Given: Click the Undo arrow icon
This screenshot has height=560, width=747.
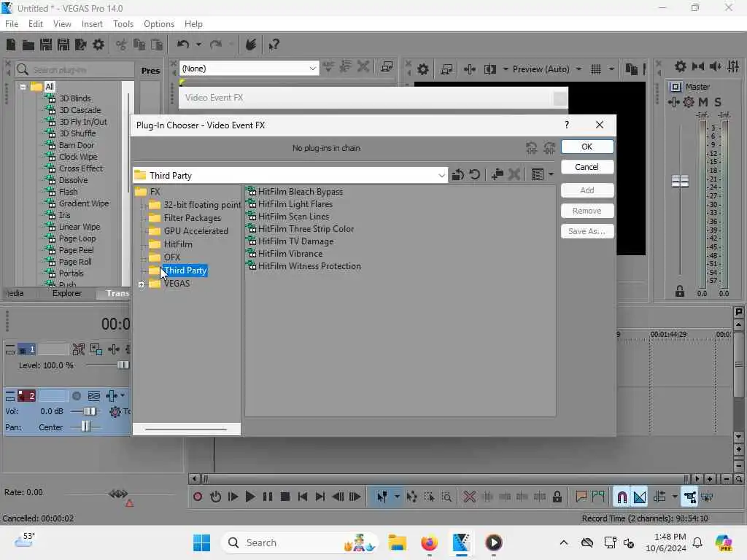Looking at the screenshot, I should (x=182, y=44).
